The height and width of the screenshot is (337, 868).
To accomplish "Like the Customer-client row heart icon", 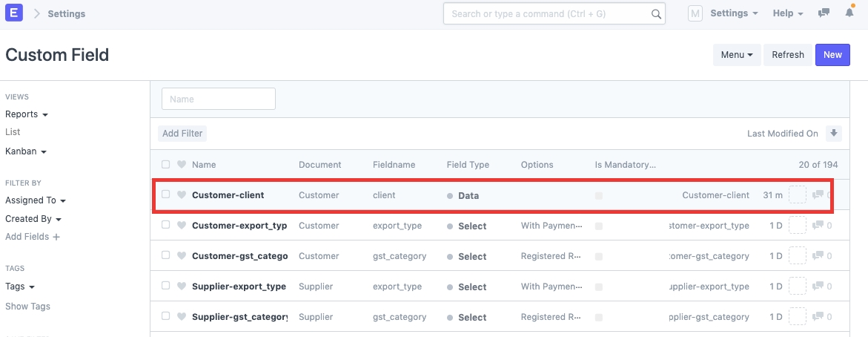I will (182, 195).
